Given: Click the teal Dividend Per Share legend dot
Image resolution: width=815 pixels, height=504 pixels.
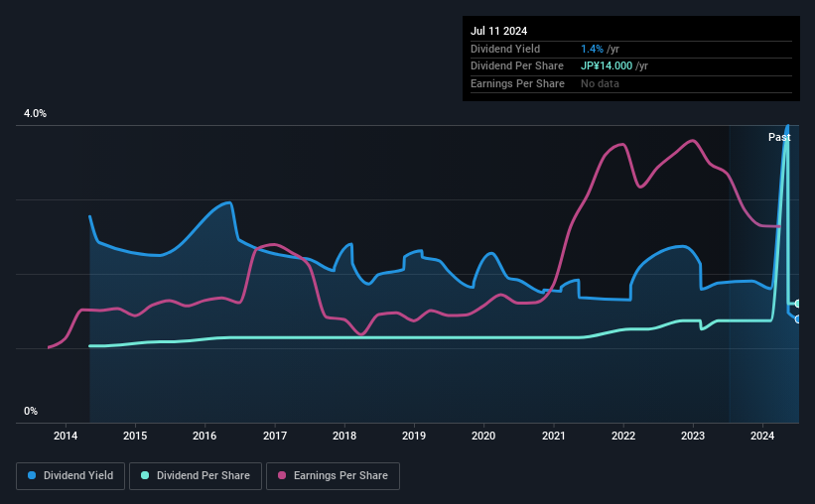Looking at the screenshot, I should (145, 475).
